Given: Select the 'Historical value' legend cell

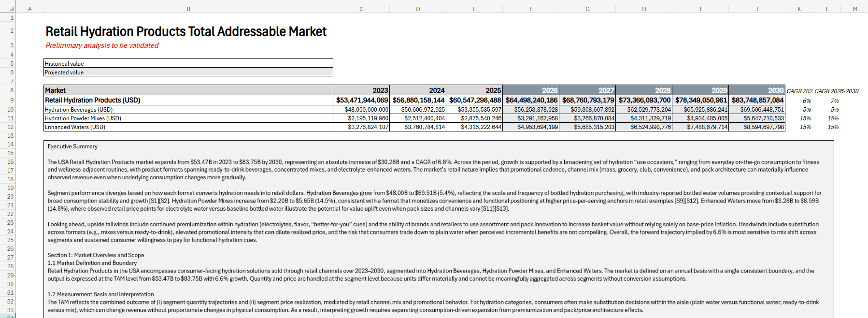Looking at the screenshot, I should (x=188, y=63).
